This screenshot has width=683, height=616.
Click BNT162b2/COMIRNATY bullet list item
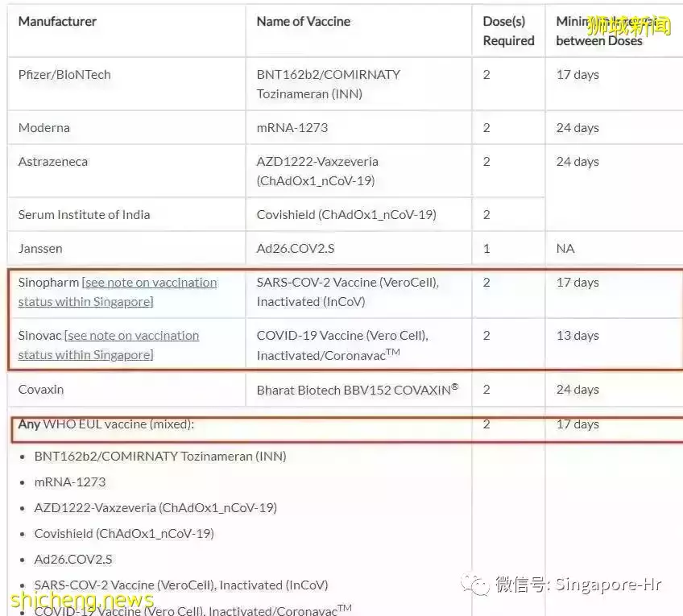coord(160,457)
